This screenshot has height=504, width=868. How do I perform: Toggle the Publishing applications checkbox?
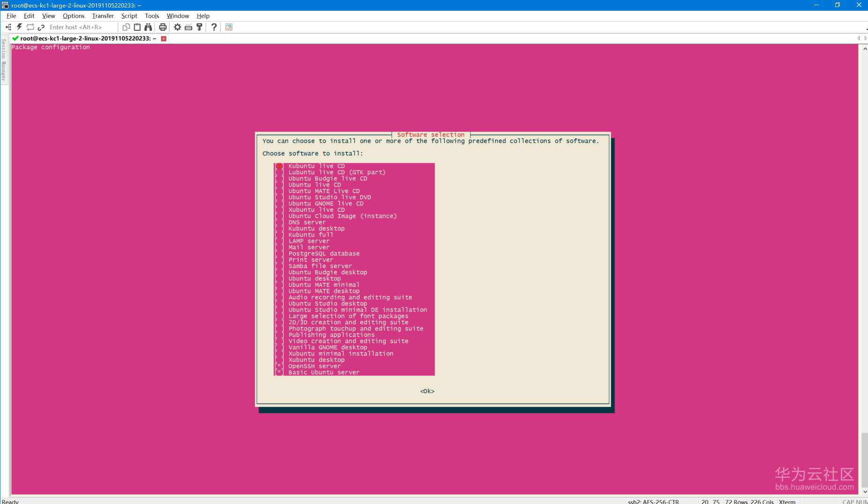pyautogui.click(x=279, y=335)
